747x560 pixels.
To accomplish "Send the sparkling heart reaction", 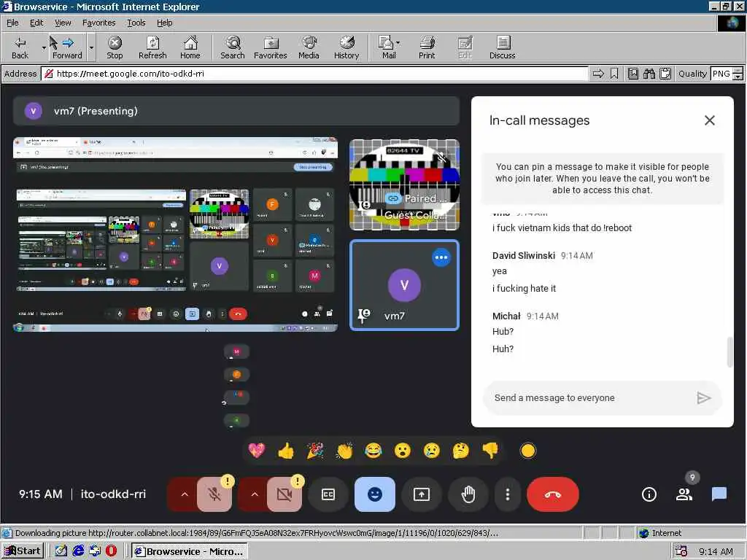I will tap(257, 450).
